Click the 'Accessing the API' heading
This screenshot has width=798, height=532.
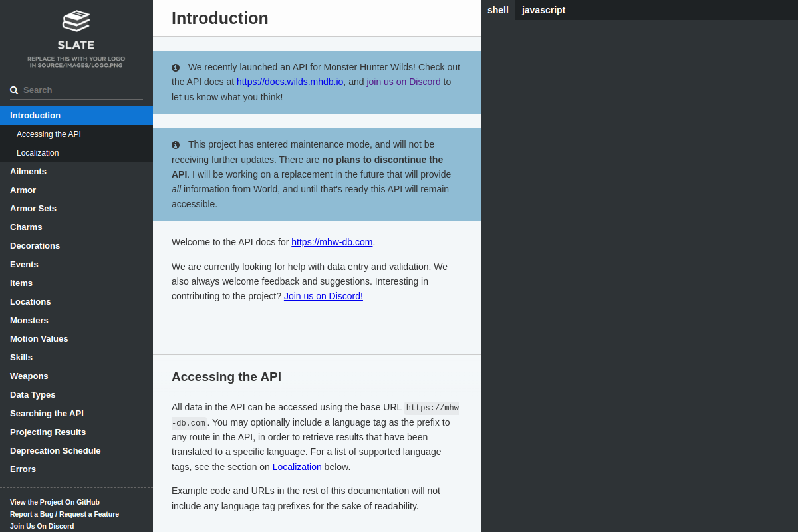[x=226, y=377]
